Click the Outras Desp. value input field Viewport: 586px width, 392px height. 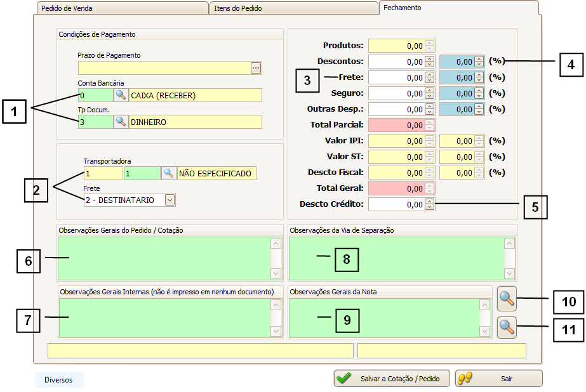[x=396, y=109]
